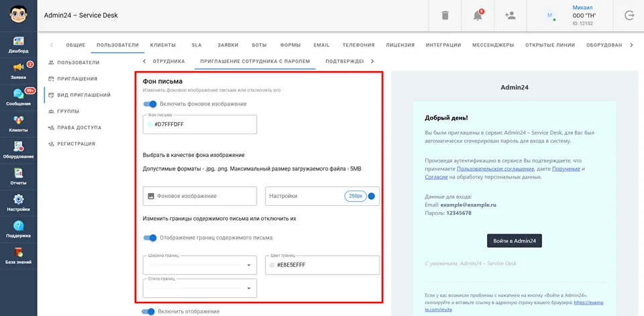Open the Настройки gear icon

[x=19, y=200]
